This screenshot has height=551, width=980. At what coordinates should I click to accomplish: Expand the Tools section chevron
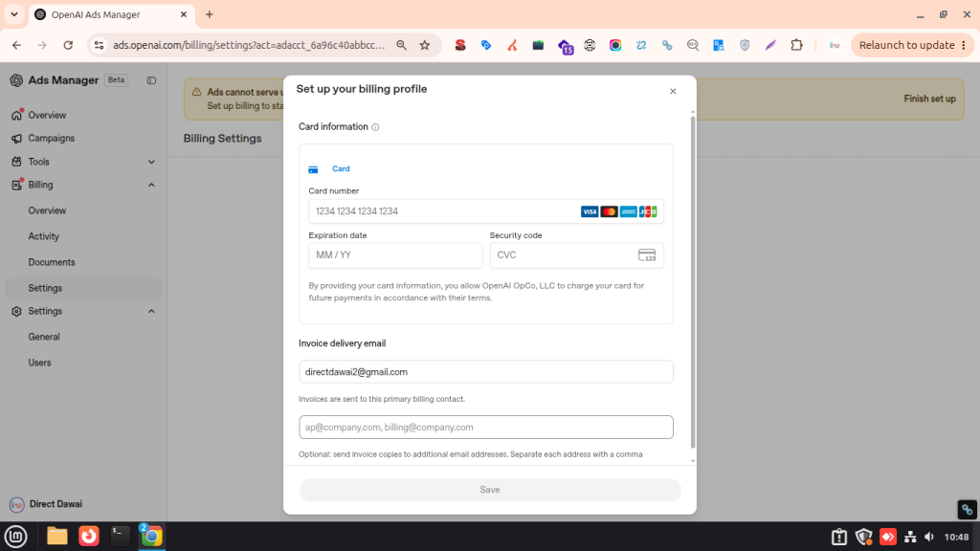pyautogui.click(x=151, y=162)
